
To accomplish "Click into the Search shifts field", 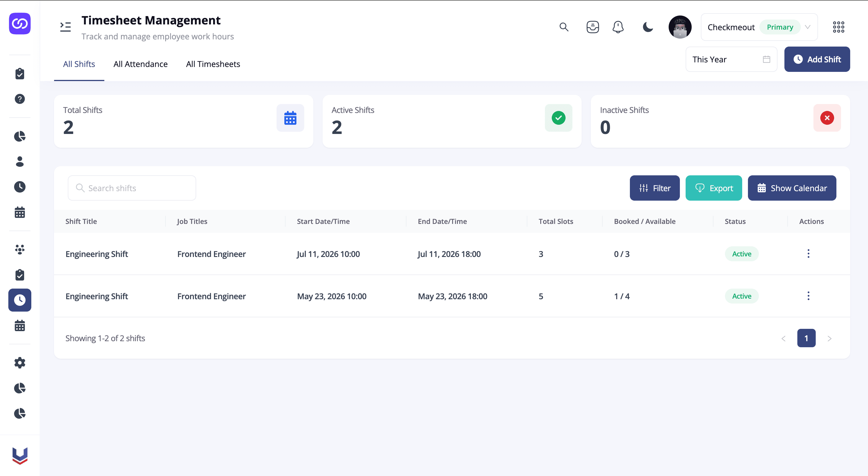I will [132, 188].
